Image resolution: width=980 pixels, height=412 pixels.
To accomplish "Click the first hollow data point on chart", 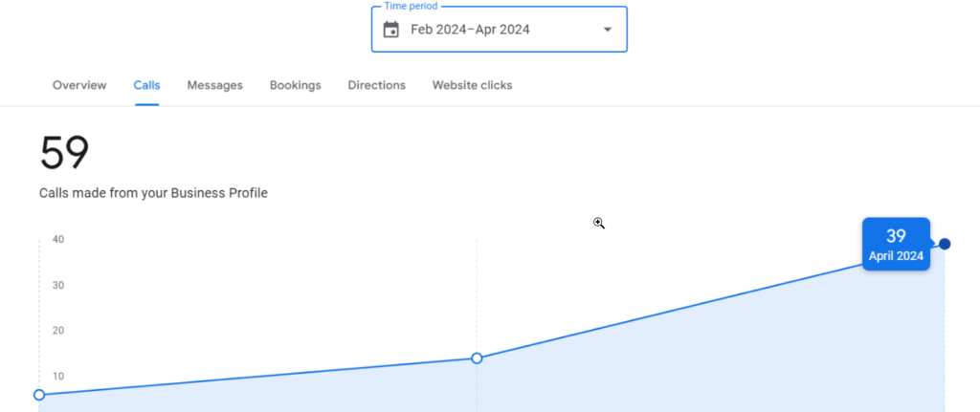I will (x=39, y=395).
